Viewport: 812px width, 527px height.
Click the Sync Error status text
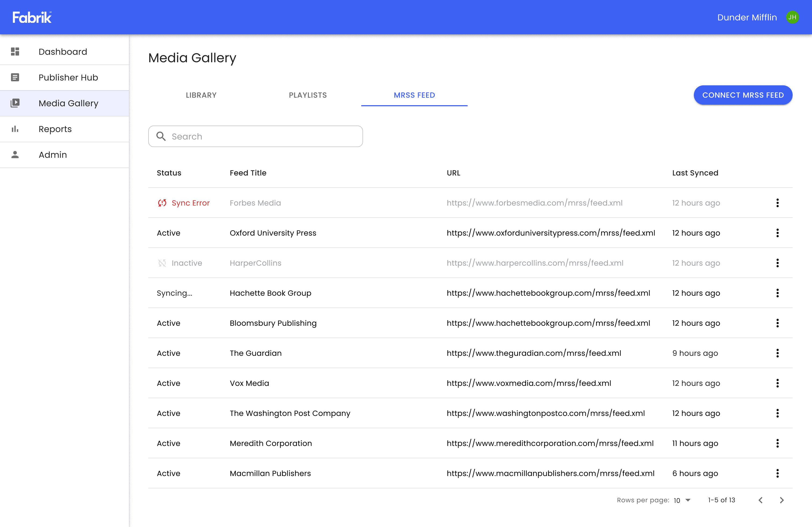pos(191,203)
